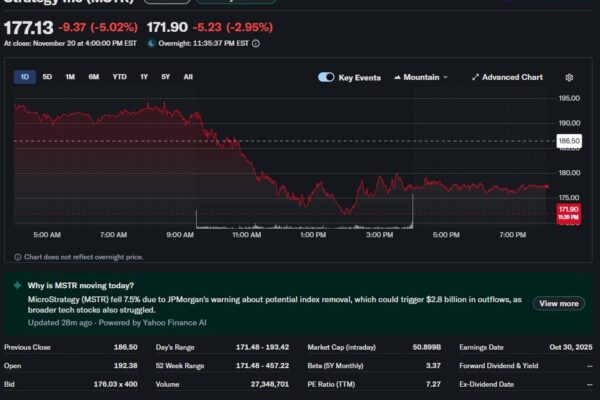Show the 1Y chart range

pyautogui.click(x=144, y=77)
